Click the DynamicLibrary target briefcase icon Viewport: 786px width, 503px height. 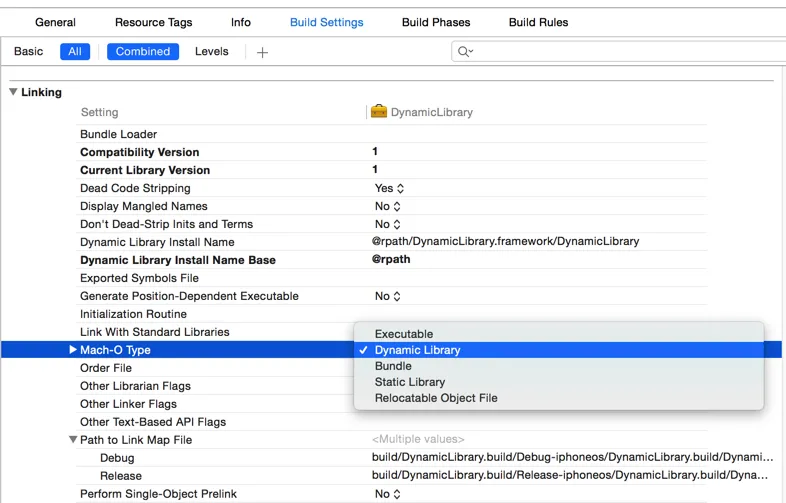378,111
